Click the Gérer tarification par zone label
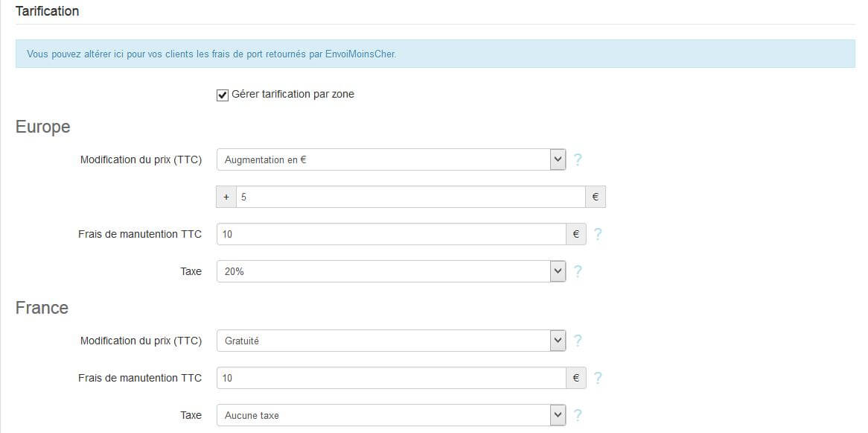Screen dimensions: 868x433 [x=293, y=94]
